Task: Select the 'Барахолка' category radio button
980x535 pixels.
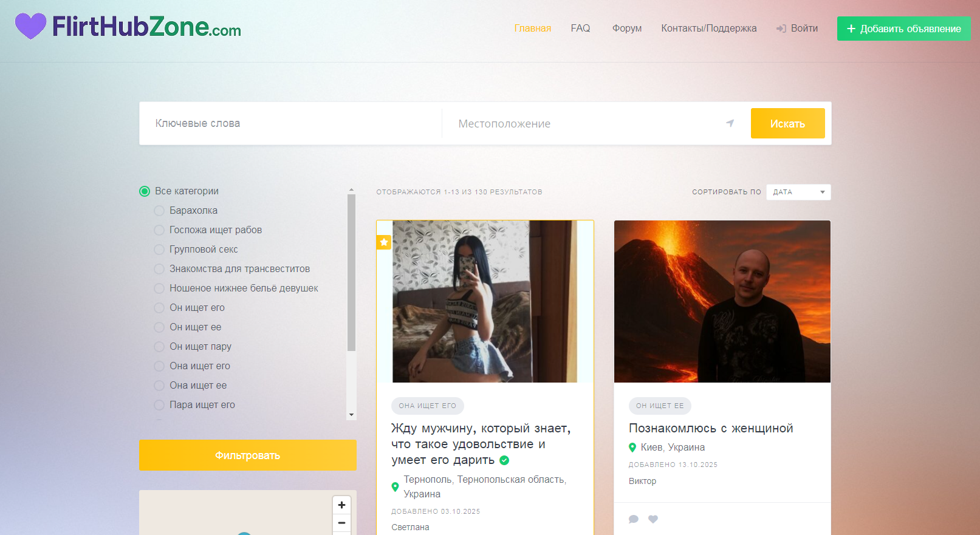Action: tap(159, 211)
